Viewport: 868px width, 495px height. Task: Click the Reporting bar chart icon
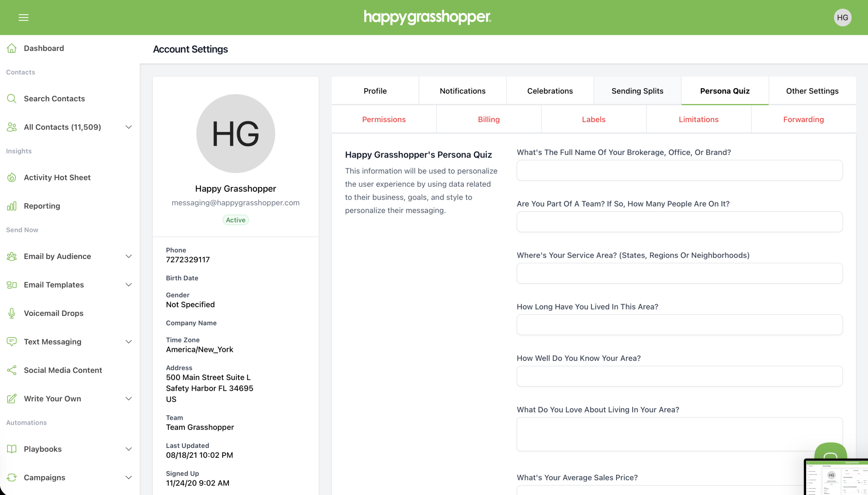[12, 206]
